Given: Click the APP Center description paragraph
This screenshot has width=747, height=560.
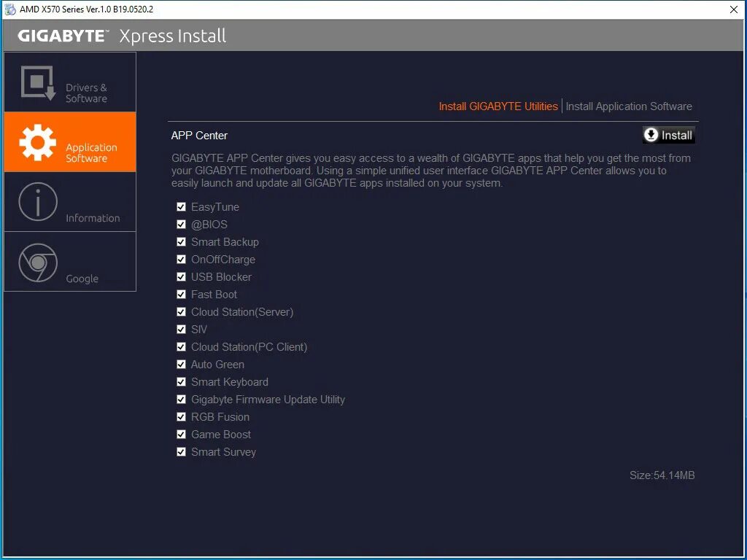Looking at the screenshot, I should 430,171.
